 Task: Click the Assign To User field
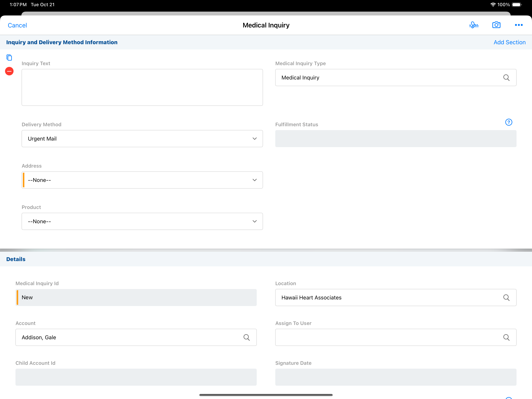[385, 337]
